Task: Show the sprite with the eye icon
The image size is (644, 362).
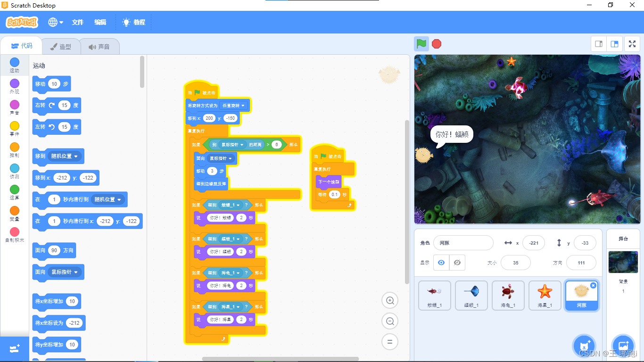Action: pyautogui.click(x=441, y=263)
